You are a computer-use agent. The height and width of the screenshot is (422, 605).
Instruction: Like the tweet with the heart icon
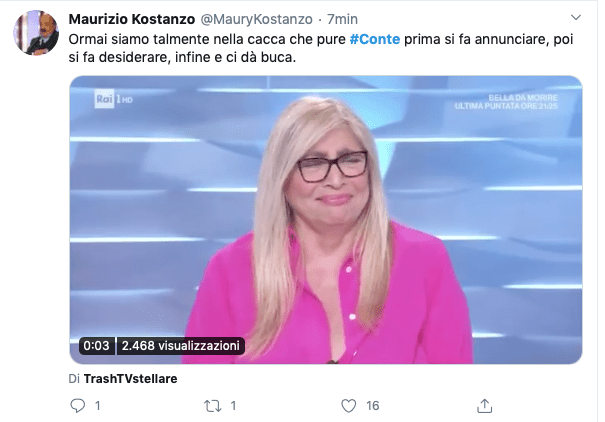[348, 406]
